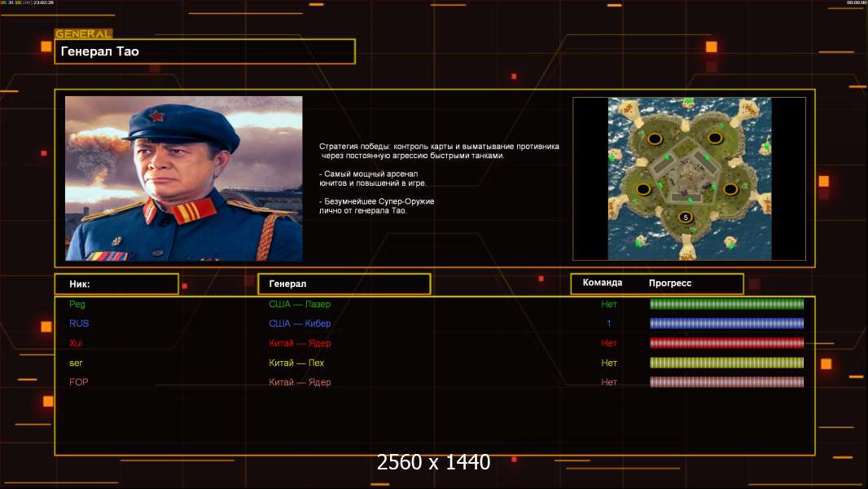Click RUS's blue progress bar
The height and width of the screenshot is (489, 868).
click(726, 324)
